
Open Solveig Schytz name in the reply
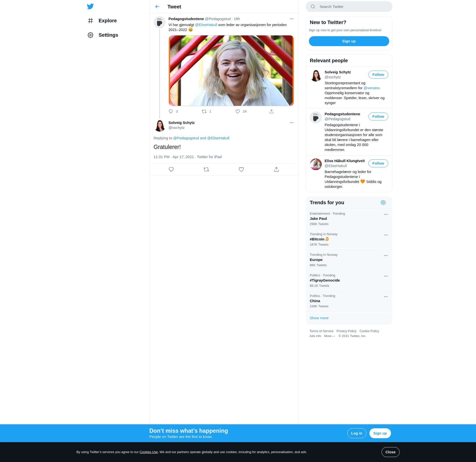(x=181, y=123)
